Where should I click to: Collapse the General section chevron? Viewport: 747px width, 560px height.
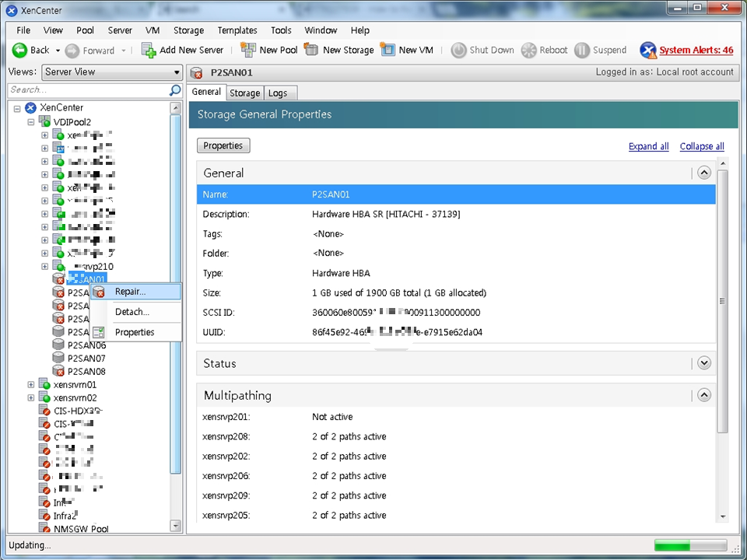[x=704, y=173]
